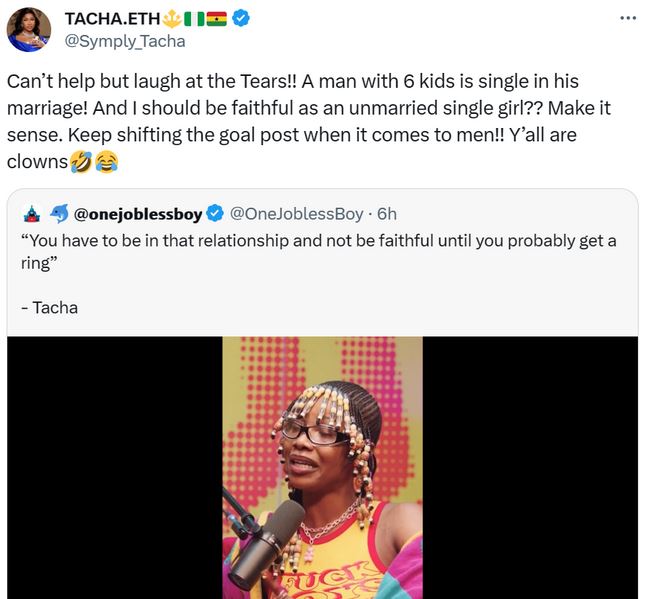
Task: Click the "- Tacha" attribution line
Action: pos(49,307)
